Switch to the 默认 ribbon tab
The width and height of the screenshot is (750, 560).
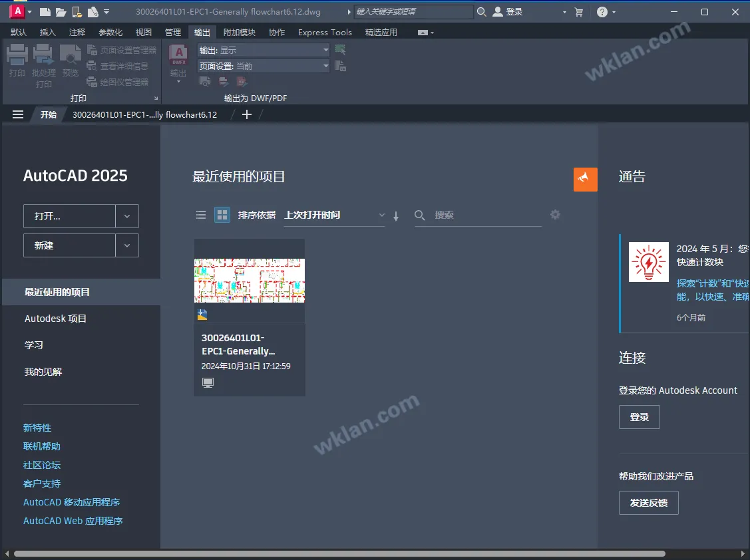[18, 32]
